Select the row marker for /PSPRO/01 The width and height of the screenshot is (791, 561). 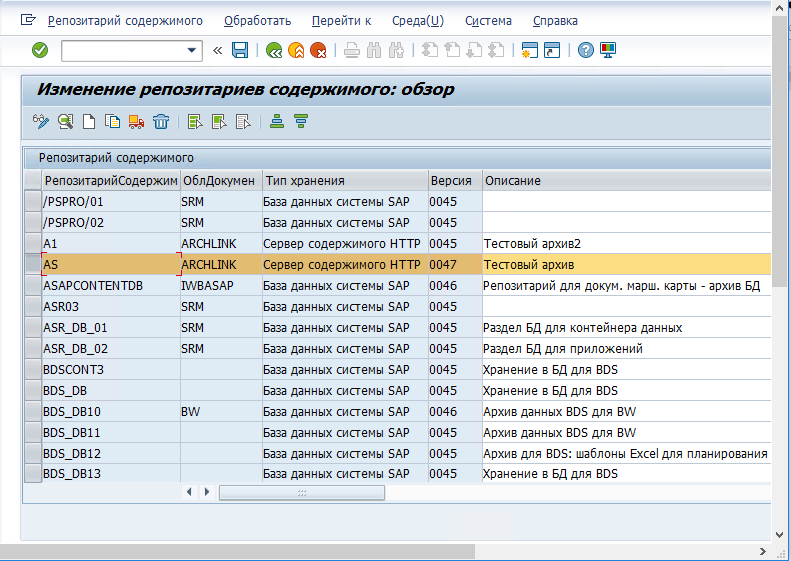(33, 201)
